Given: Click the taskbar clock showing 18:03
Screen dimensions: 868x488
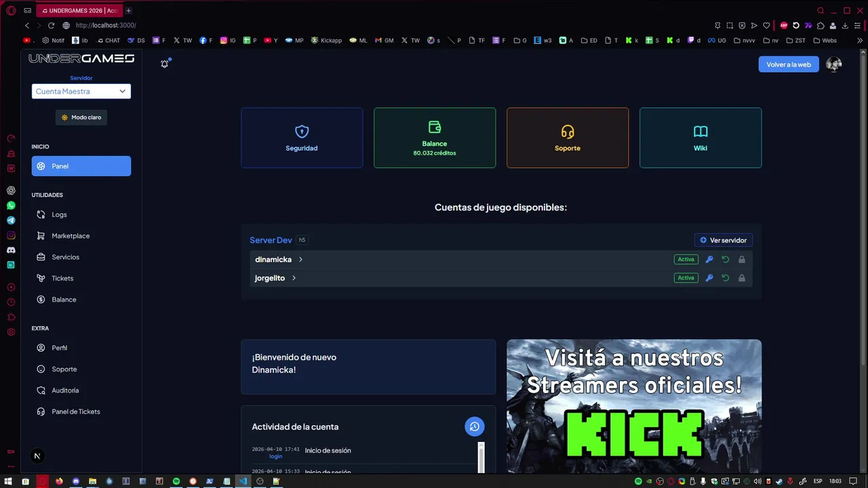Looking at the screenshot, I should (836, 481).
